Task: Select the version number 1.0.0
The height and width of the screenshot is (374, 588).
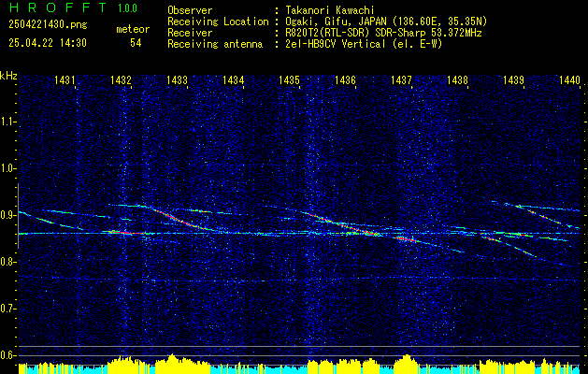Action: 127,8
